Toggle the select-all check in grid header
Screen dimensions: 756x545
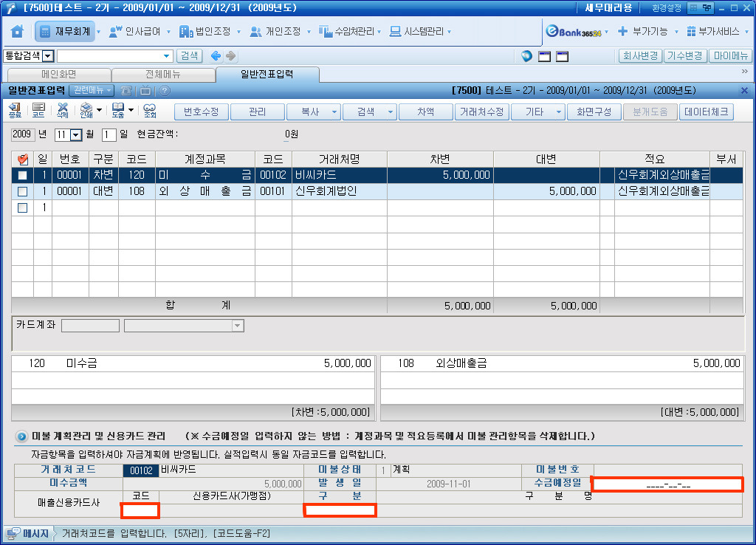(x=22, y=160)
